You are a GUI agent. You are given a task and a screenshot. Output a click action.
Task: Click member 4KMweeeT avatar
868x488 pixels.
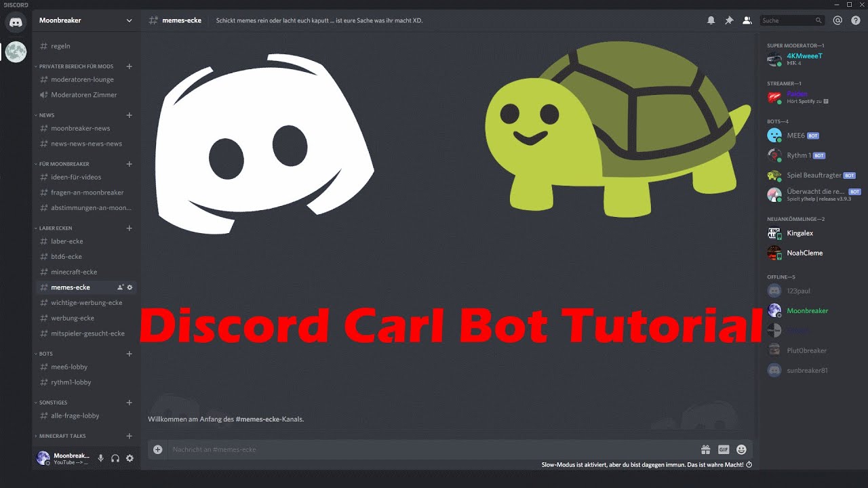[x=774, y=59]
